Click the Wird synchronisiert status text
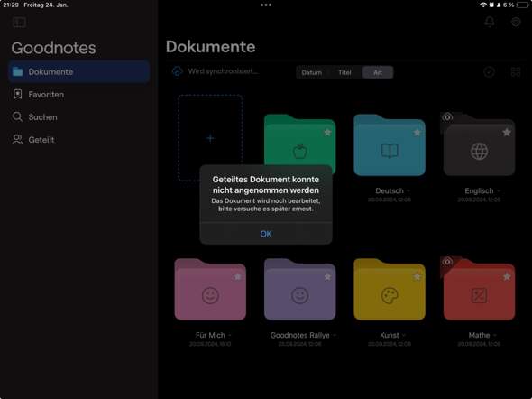The image size is (532, 399). click(224, 71)
